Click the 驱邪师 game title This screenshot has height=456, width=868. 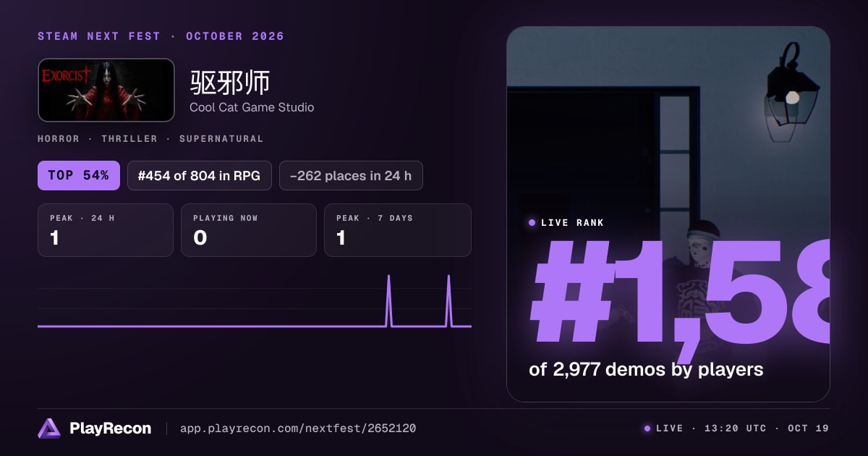[230, 83]
